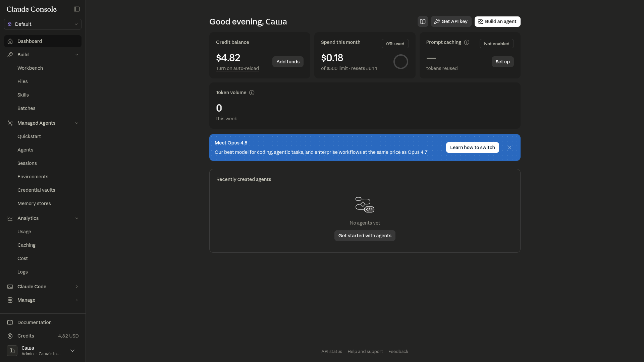Show info about Token volume

pos(252,93)
